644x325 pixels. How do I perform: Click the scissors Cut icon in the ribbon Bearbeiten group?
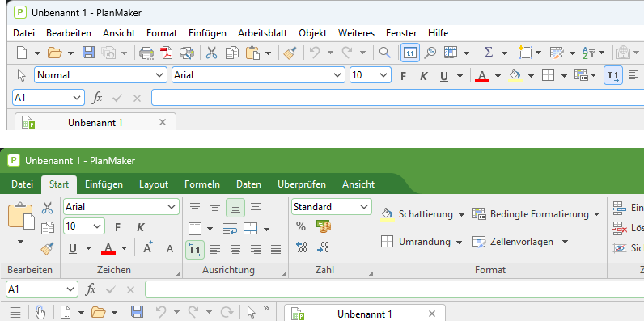click(47, 208)
